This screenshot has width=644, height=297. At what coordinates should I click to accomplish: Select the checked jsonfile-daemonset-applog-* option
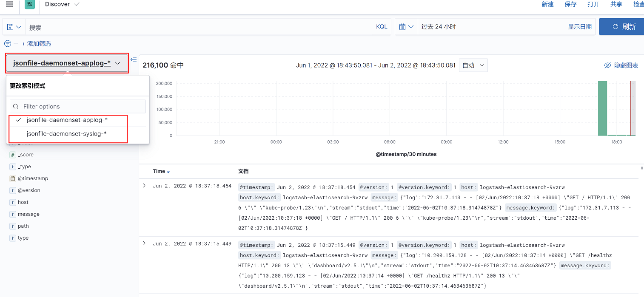coord(67,120)
